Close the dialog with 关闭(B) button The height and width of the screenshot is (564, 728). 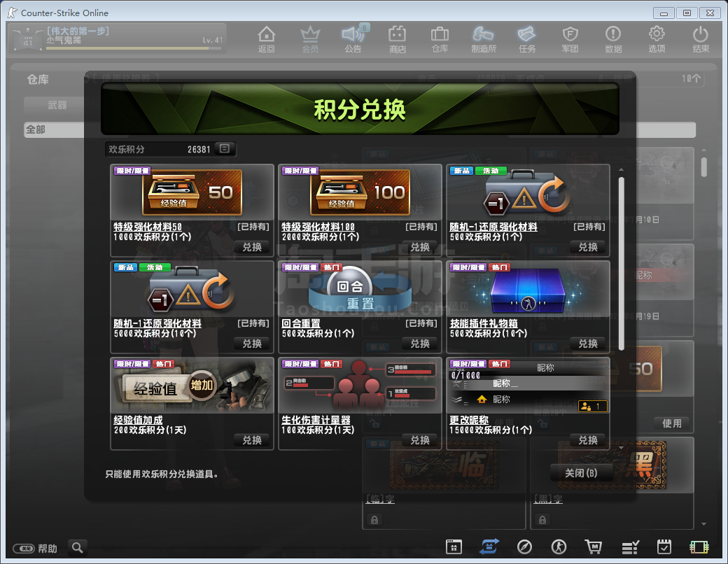[581, 473]
